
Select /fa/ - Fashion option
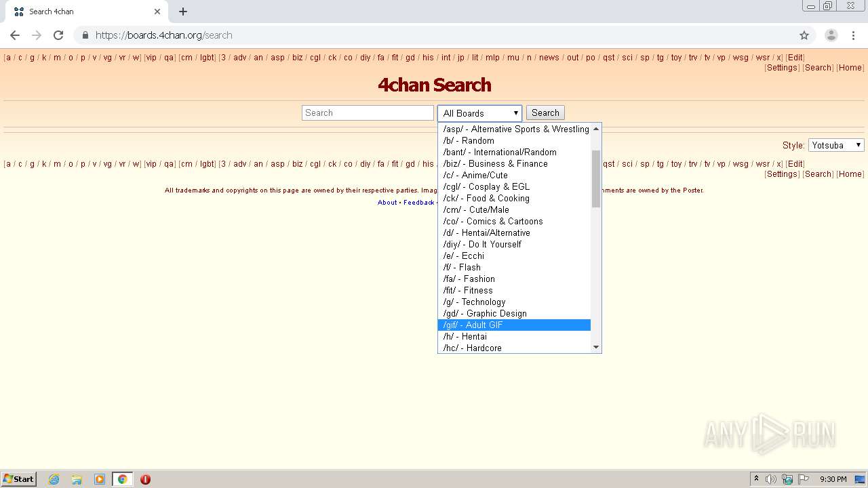pos(514,279)
